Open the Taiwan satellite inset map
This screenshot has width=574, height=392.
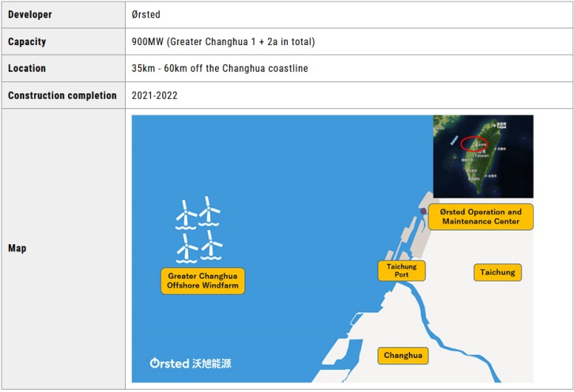coord(483,156)
